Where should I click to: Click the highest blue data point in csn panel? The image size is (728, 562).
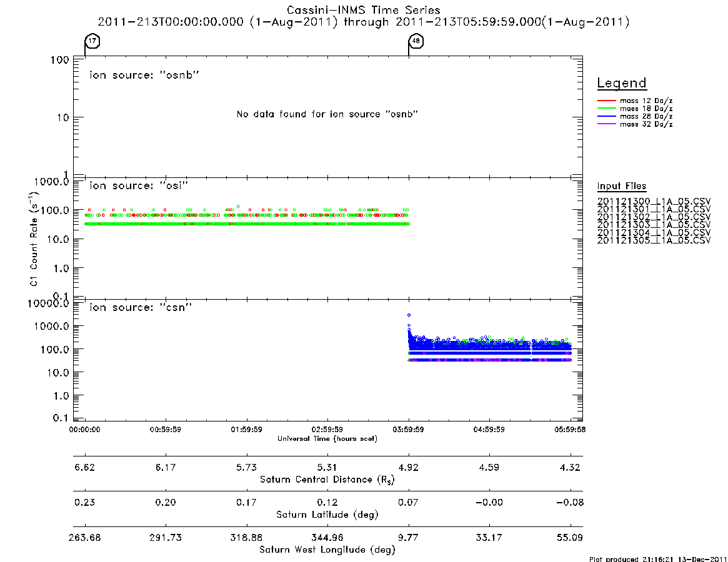click(x=409, y=315)
